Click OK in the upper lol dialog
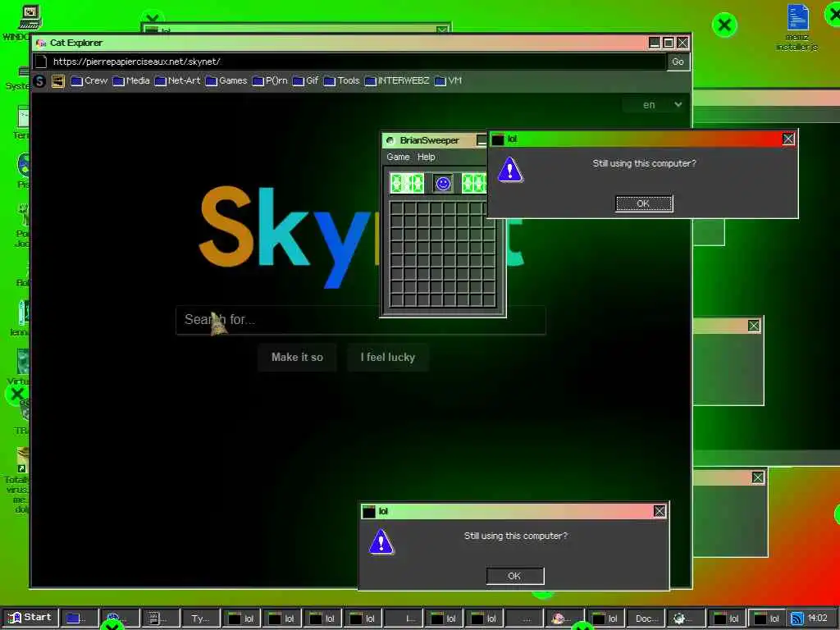 coord(644,203)
